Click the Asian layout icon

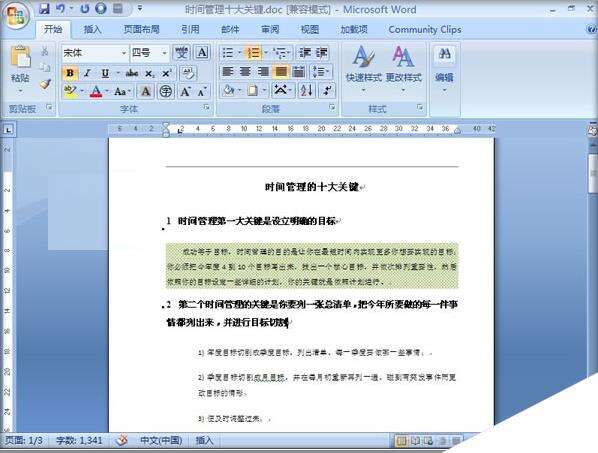(281, 90)
